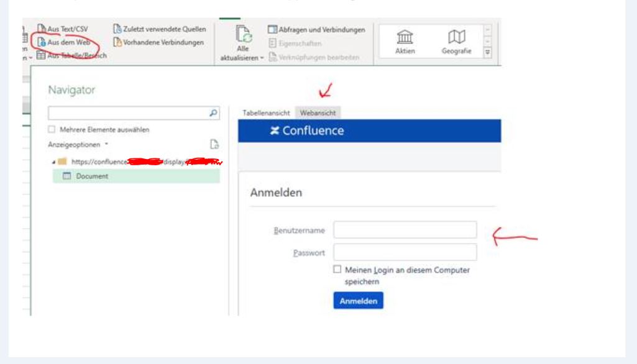Screen dimensions: 637x364
Task: Enable Mehrere Elemente auswählen checkbox
Action: point(52,129)
